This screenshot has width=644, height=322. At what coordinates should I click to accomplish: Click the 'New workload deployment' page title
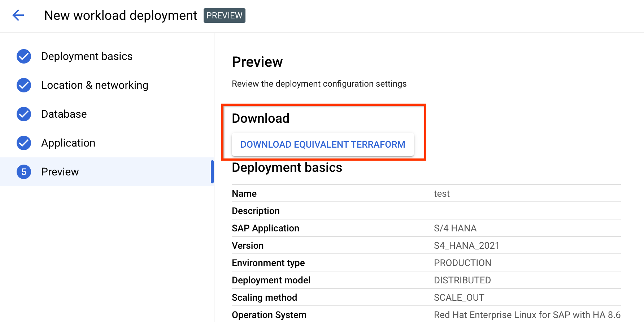[x=121, y=16]
